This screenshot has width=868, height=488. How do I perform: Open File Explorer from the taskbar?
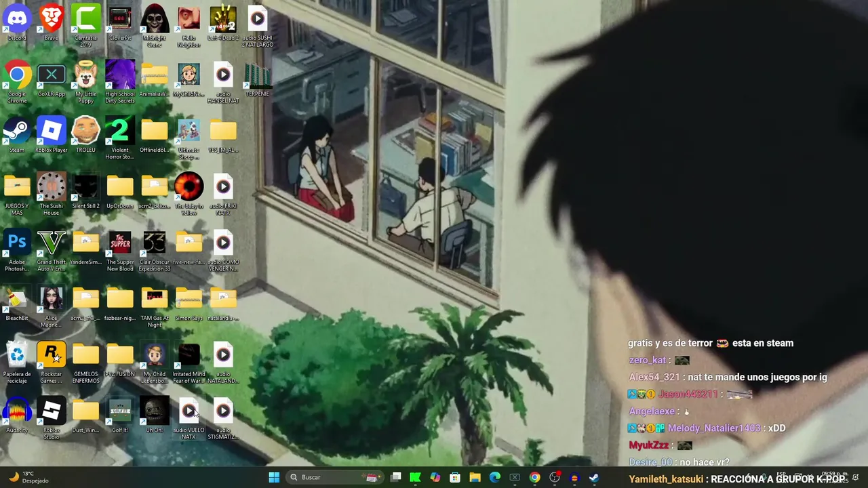(x=475, y=477)
